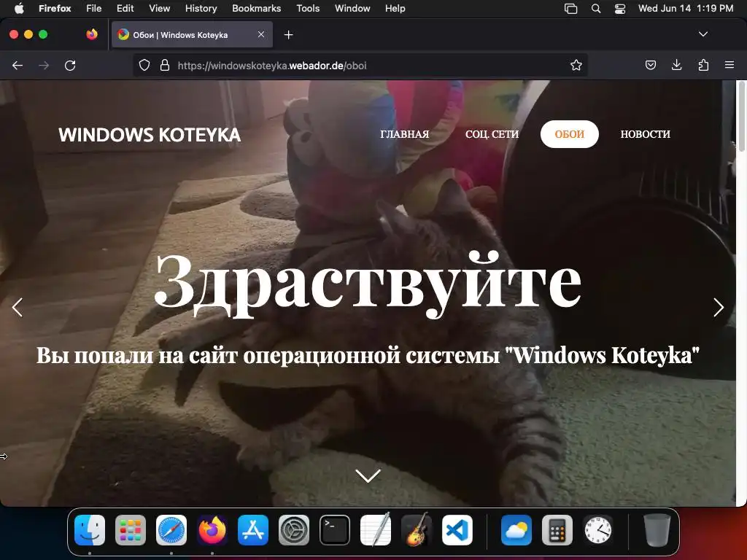This screenshot has width=747, height=560.
Task: Open the Weather app from the Dock
Action: tap(516, 530)
